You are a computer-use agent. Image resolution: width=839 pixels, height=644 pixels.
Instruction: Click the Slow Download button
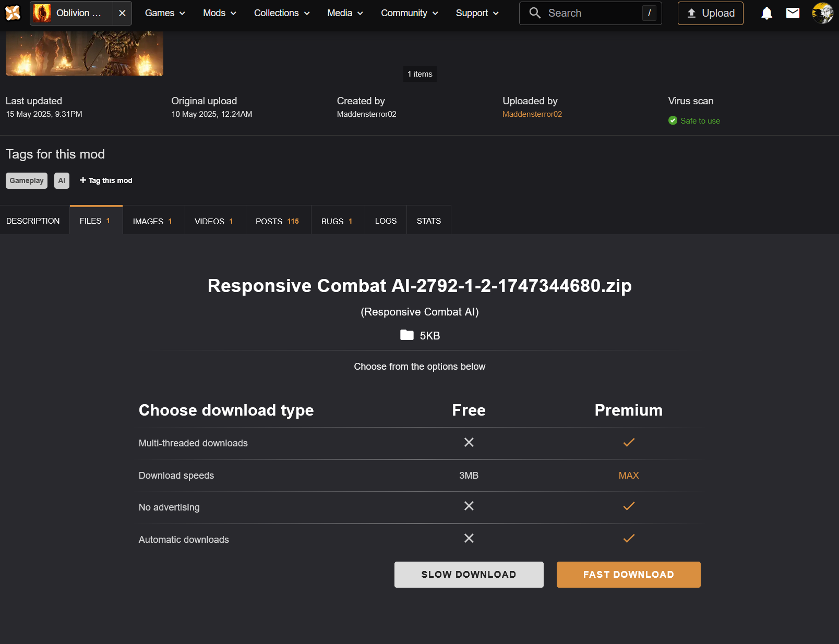point(469,575)
